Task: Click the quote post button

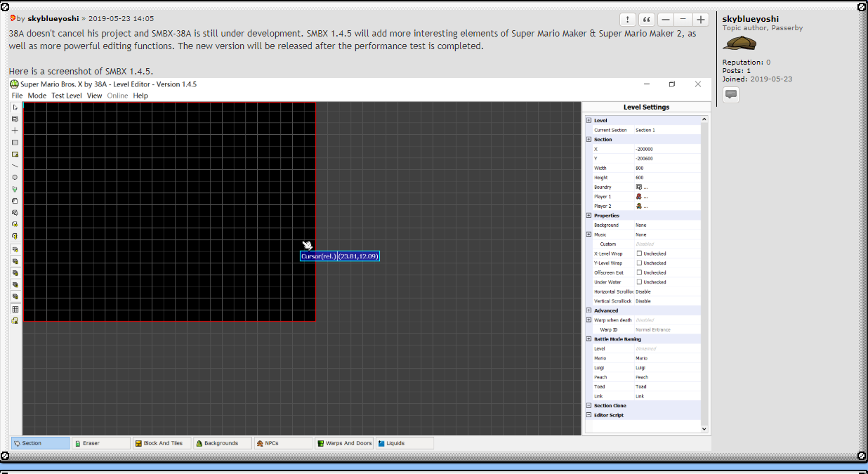Action: point(647,20)
